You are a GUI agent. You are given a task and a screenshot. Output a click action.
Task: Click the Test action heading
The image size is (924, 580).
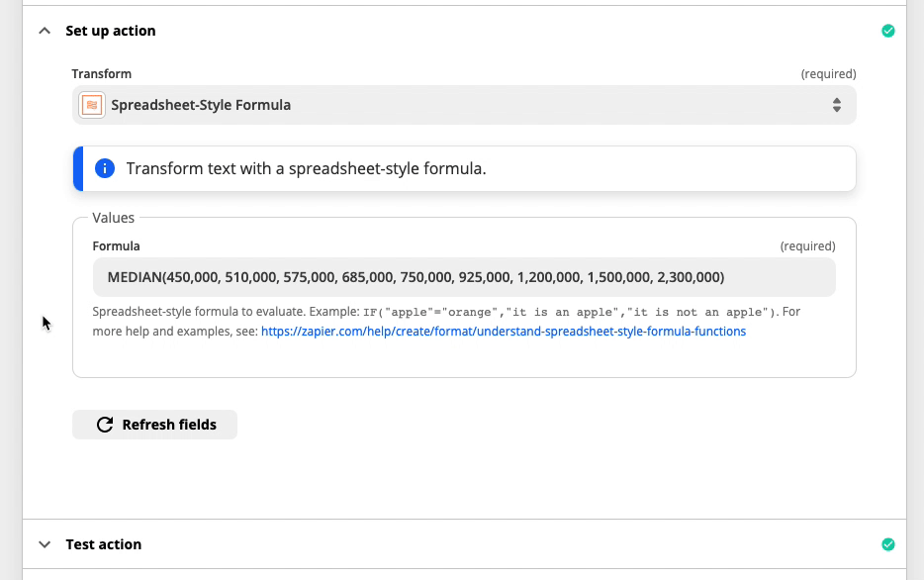point(104,544)
